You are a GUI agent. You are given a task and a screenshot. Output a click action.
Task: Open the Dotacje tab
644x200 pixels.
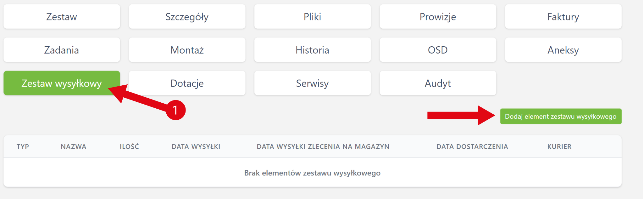tap(187, 83)
